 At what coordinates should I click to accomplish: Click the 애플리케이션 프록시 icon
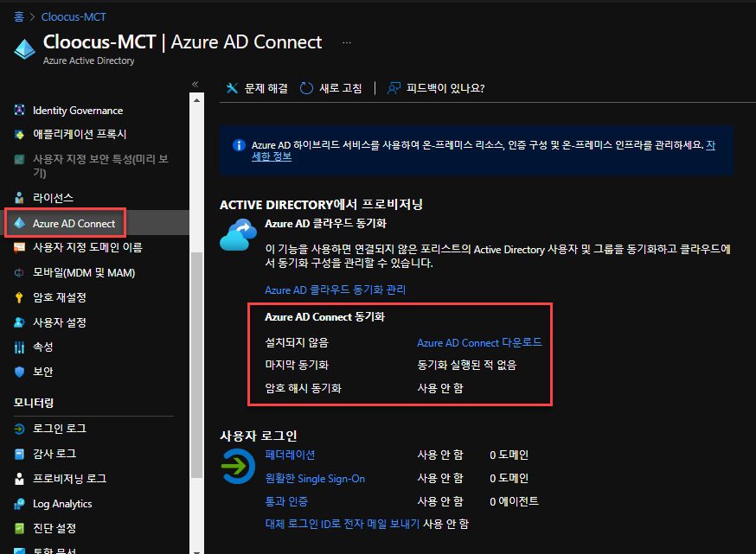(19, 135)
